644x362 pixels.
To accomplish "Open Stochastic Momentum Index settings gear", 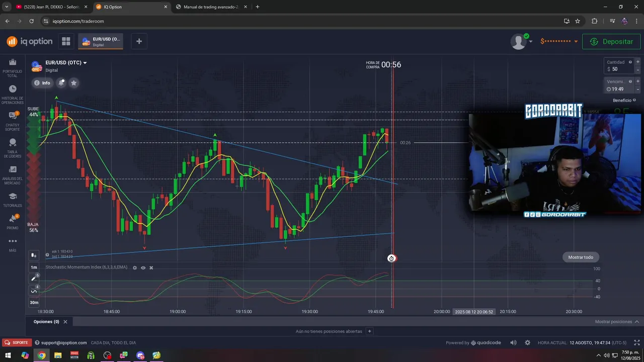I will pos(134,268).
